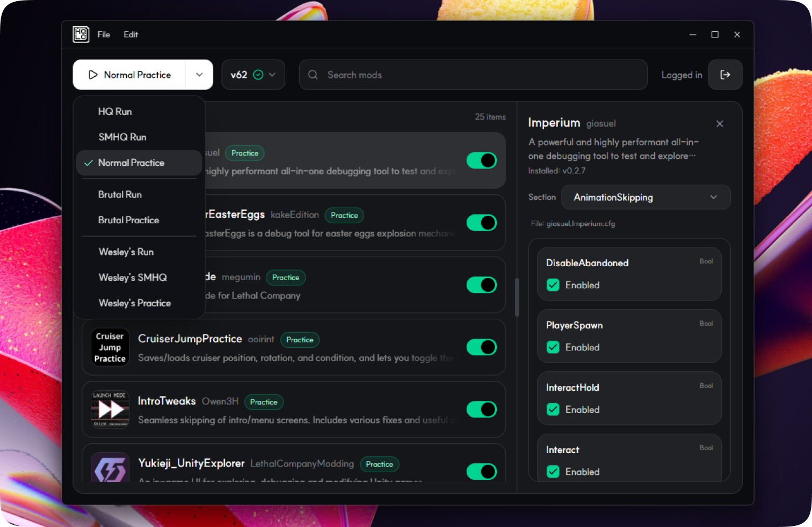
Task: Click the play icon on Normal Practice button
Action: [93, 75]
